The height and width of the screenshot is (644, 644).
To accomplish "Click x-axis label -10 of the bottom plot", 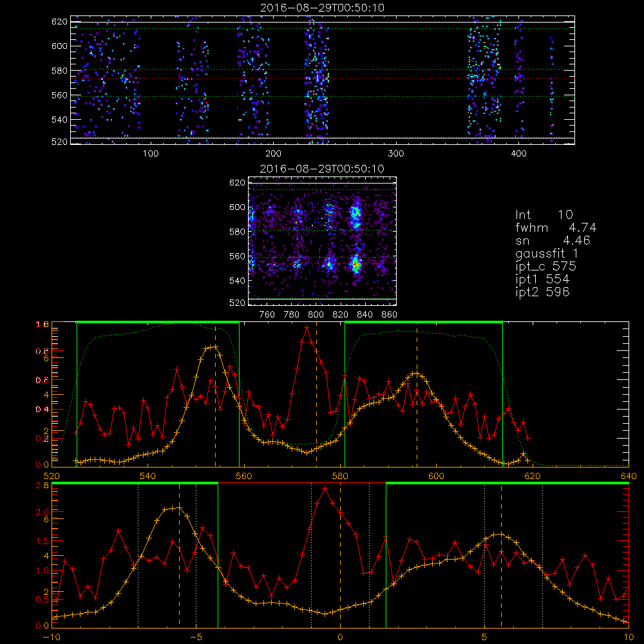I will pos(52,637).
